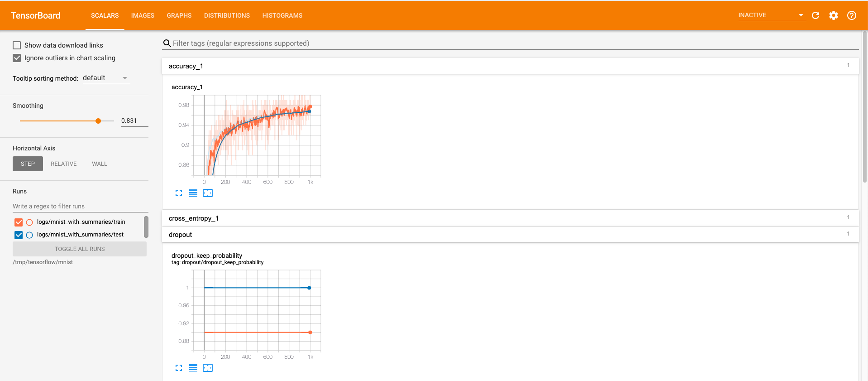Toggle y-axis log scale on accuracy_1 chart
The width and height of the screenshot is (868, 381).
coord(193,193)
